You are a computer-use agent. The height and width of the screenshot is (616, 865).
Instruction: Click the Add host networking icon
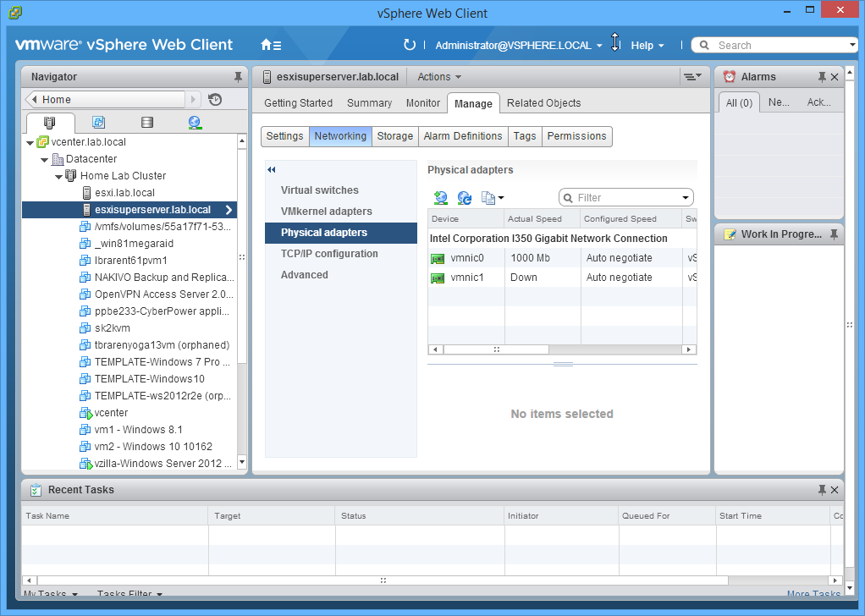click(441, 197)
